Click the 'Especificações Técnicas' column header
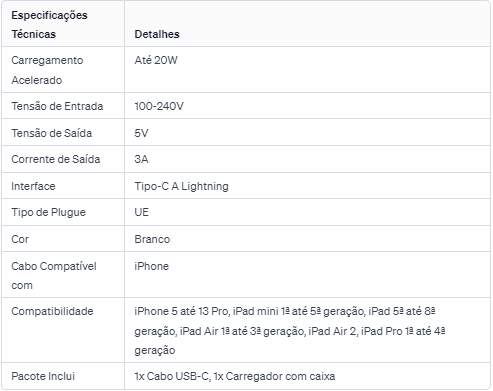 (49, 25)
